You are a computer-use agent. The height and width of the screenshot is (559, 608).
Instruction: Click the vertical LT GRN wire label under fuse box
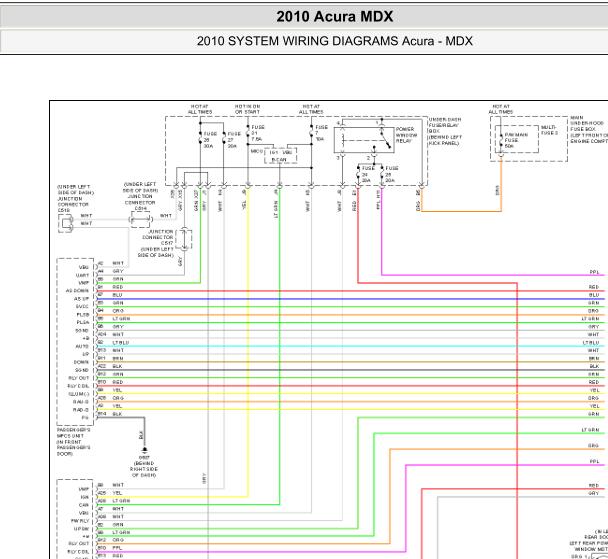[x=276, y=209]
